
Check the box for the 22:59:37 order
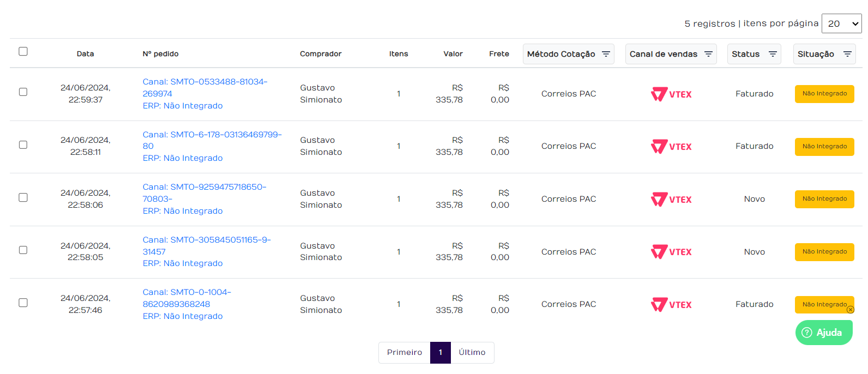(23, 92)
